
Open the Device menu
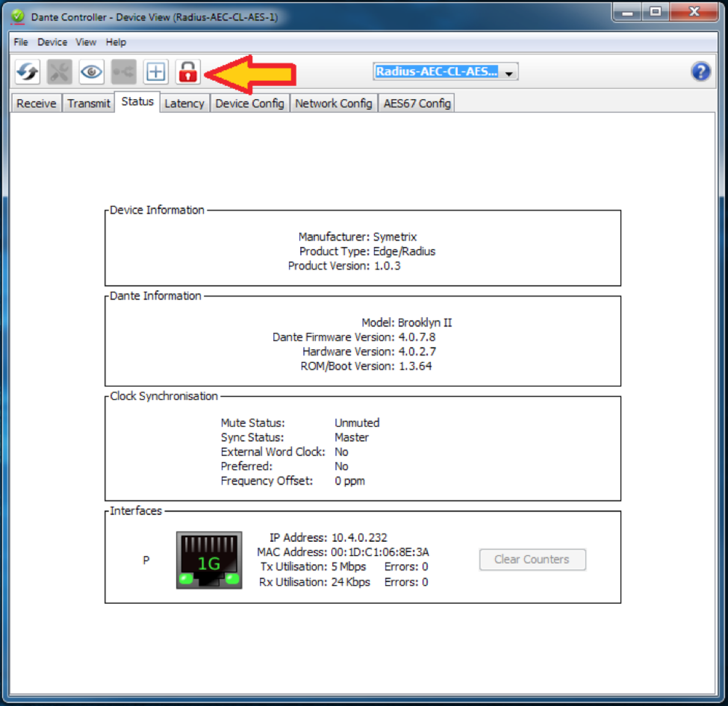52,42
